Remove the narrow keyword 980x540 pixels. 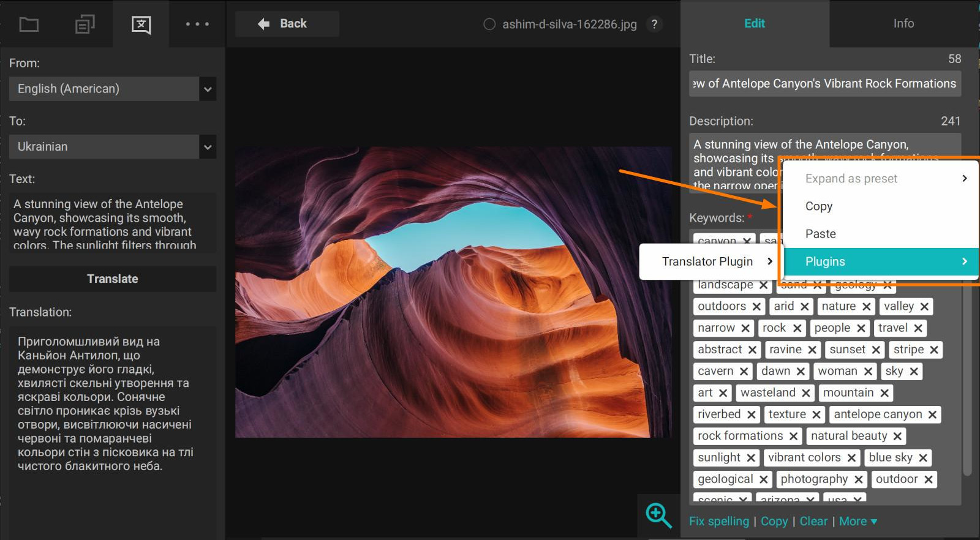pos(745,328)
